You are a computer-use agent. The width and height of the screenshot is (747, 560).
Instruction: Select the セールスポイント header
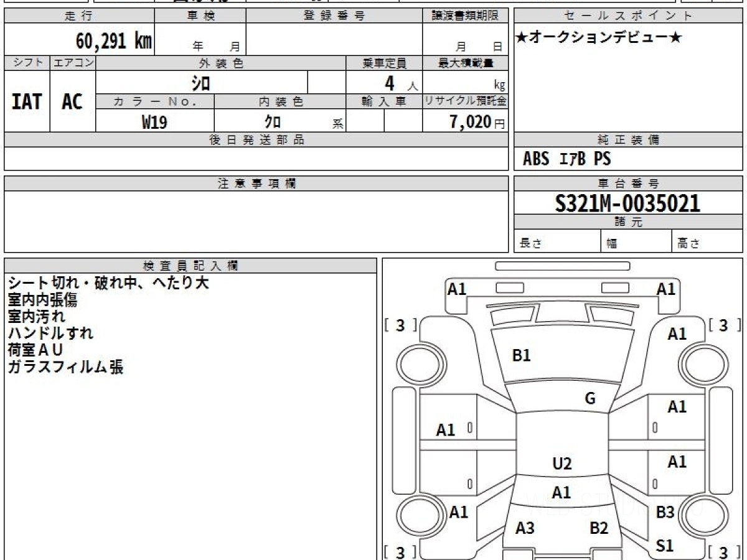pos(628,16)
